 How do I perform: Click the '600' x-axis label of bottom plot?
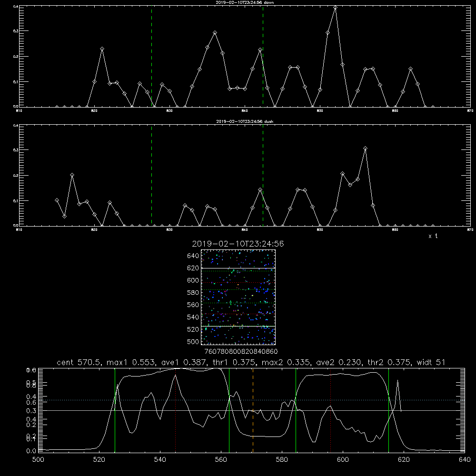[x=343, y=460]
